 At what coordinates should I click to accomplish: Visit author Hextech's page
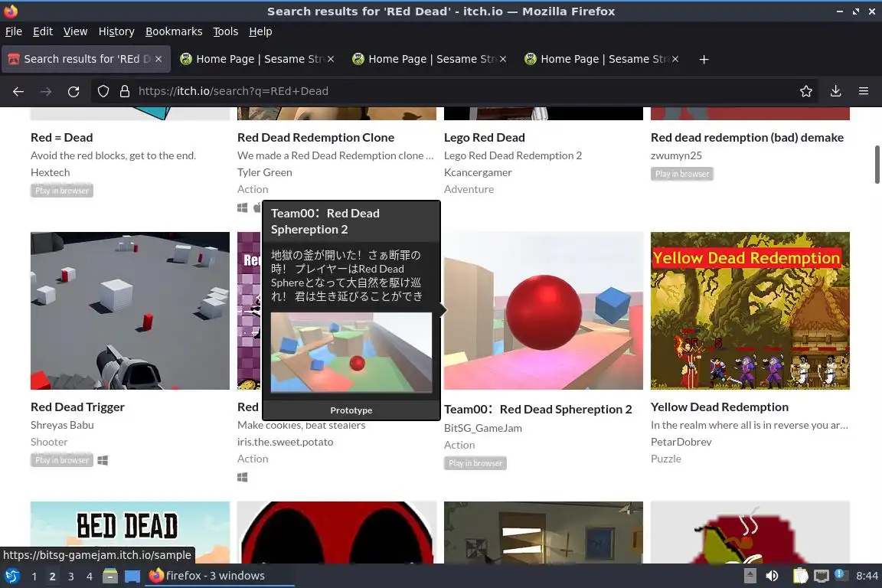(50, 172)
